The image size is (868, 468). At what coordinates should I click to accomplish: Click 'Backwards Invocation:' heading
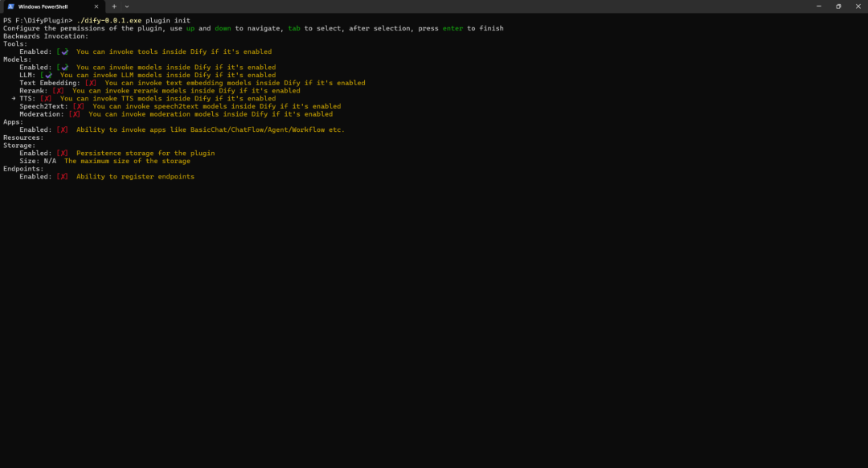(x=46, y=36)
